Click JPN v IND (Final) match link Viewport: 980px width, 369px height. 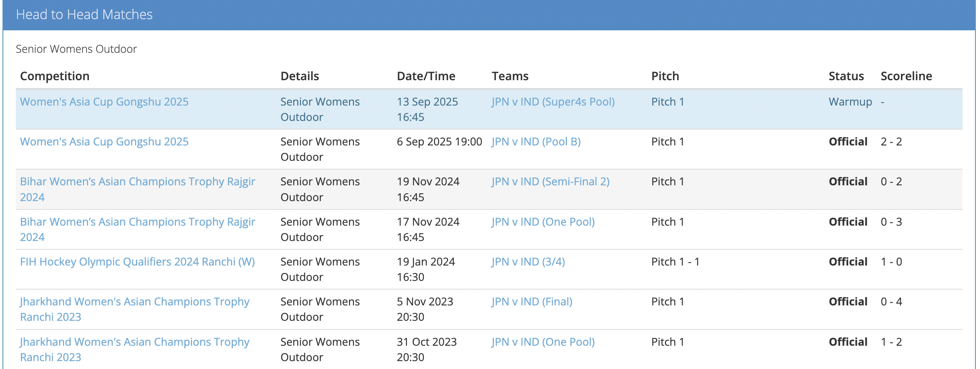(x=532, y=302)
